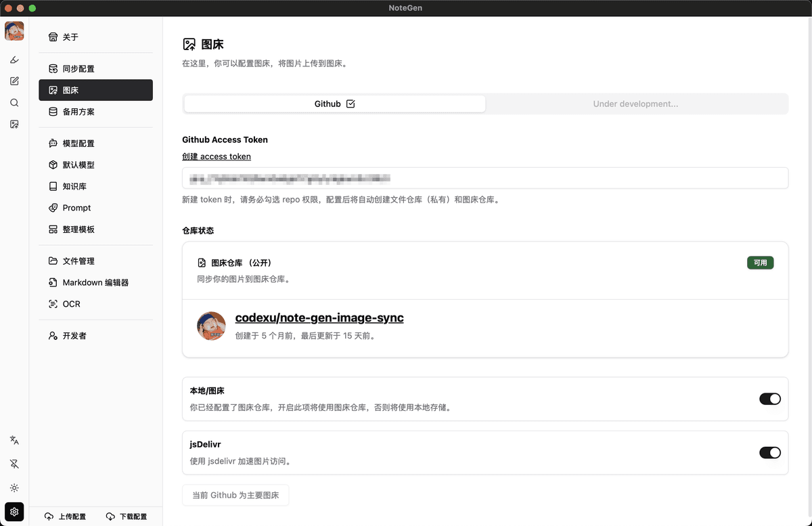Click the sync status icon above the sun icon

coord(14,464)
